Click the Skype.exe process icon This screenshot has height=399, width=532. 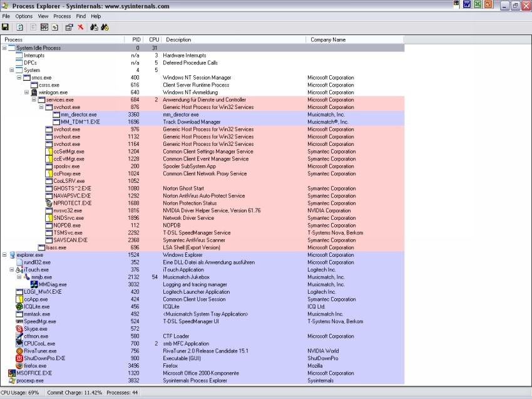click(x=19, y=329)
